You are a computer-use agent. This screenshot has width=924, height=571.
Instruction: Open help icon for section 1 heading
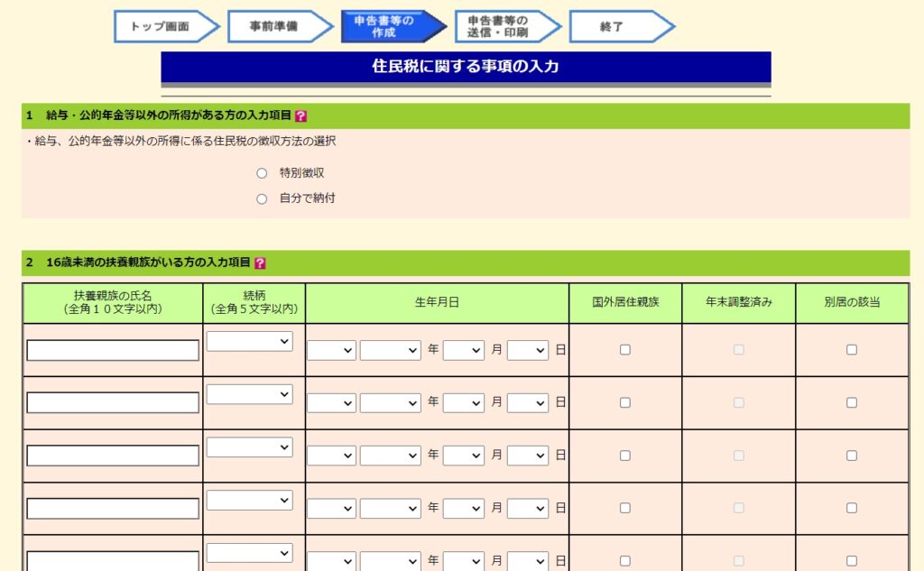[300, 116]
